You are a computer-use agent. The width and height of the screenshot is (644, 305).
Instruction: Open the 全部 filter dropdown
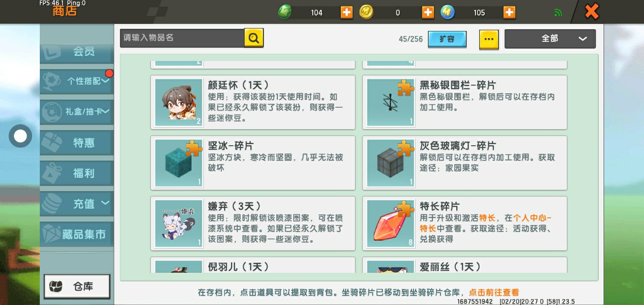pos(550,39)
